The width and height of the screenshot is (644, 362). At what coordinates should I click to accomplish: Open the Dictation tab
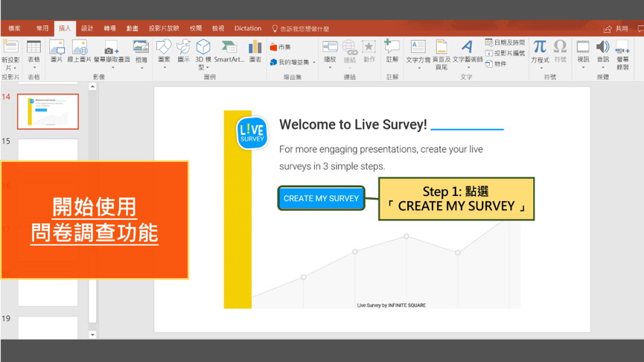click(x=248, y=28)
